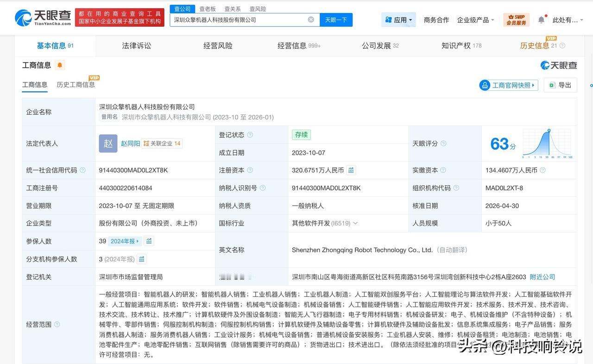Screen dimensions: 593x364
Task: Open 关联企业 14 badge
Action: (x=162, y=144)
